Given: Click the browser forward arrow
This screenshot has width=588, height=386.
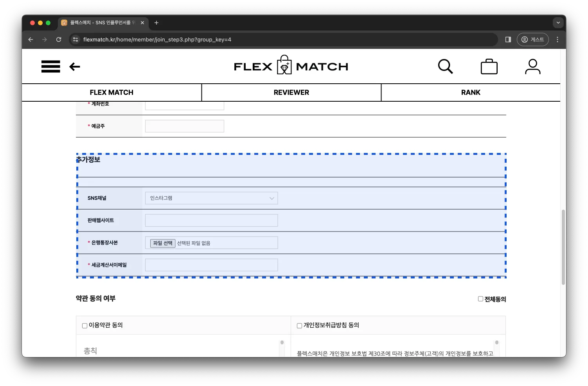Looking at the screenshot, I should [45, 39].
